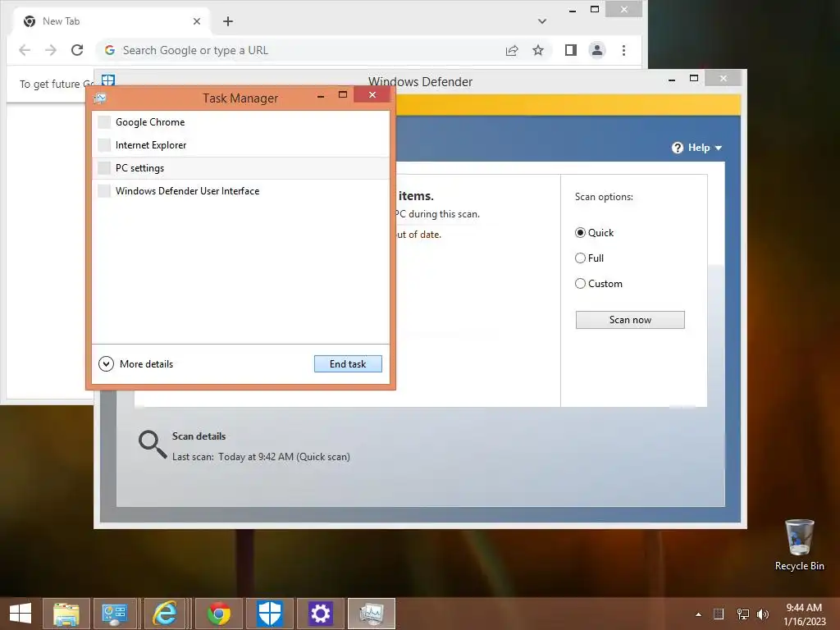Bookmark this tab with star icon
The height and width of the screenshot is (630, 840).
[x=538, y=50]
